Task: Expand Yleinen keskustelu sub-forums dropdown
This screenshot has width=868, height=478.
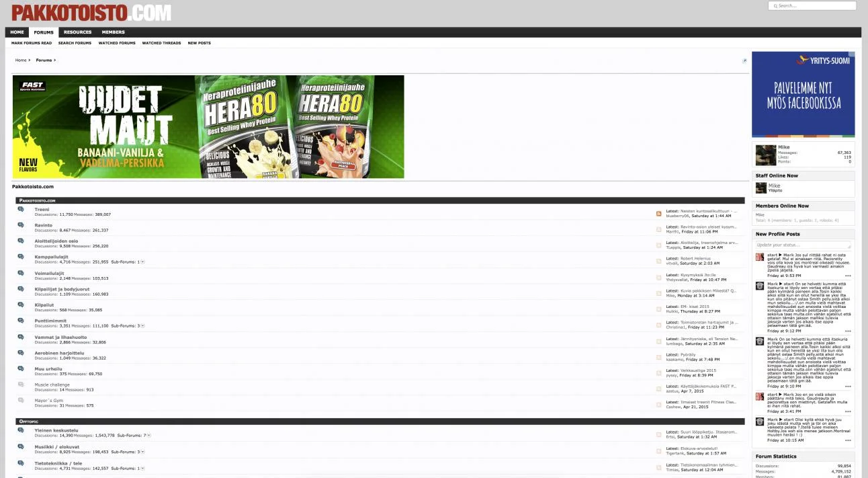Action: point(148,436)
